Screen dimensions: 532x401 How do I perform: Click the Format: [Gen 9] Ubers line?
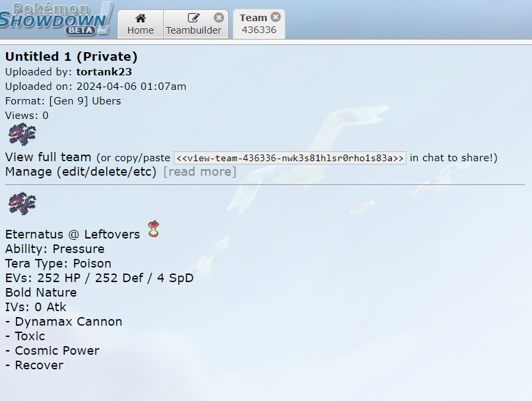click(63, 101)
